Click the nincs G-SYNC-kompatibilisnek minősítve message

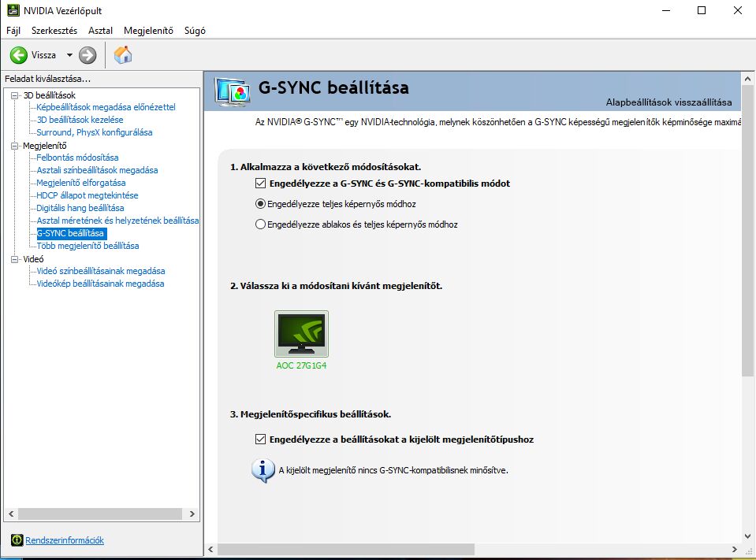pos(393,470)
